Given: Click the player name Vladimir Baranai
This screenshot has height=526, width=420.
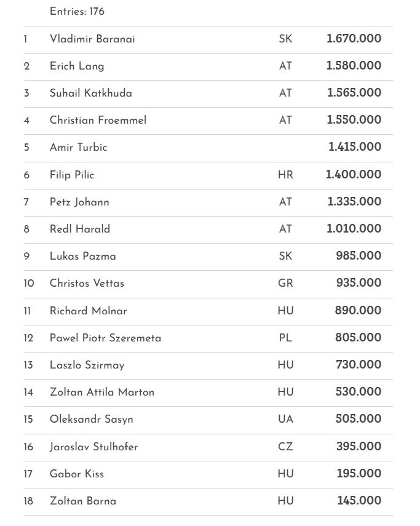Looking at the screenshot, I should point(92,39).
